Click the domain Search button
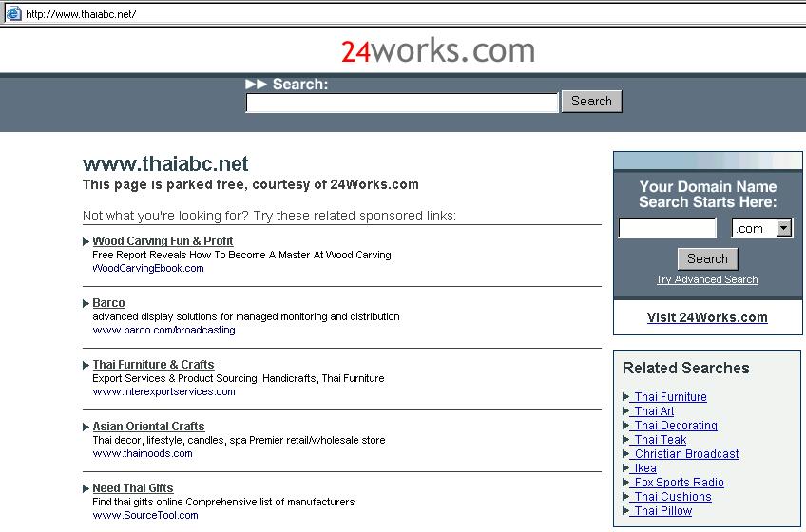The width and height of the screenshot is (806, 532). [708, 259]
